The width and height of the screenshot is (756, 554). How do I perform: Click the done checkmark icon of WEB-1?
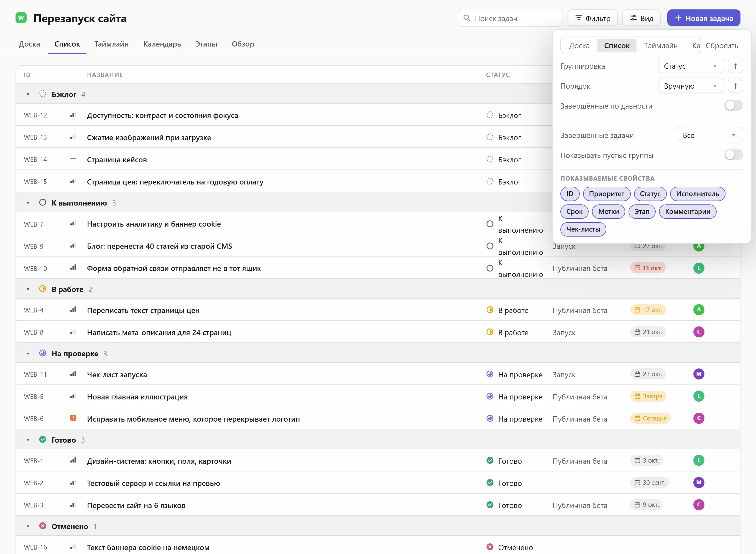coord(490,460)
